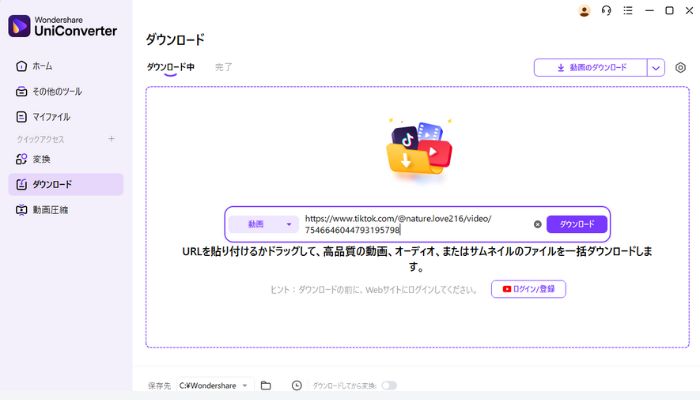Image resolution: width=700 pixels, height=400 pixels.
Task: Switch to the 完了 tab
Action: click(224, 67)
